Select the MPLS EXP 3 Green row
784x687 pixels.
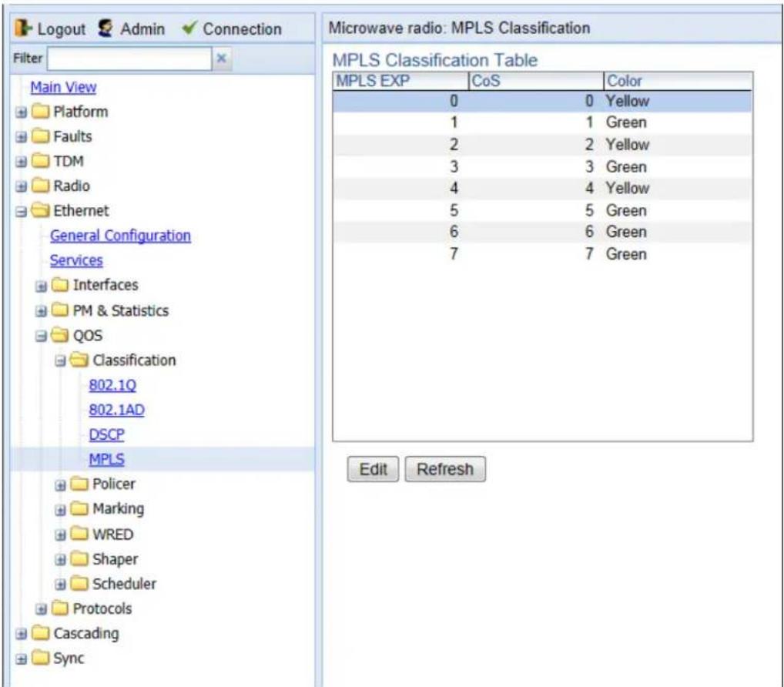[x=542, y=166]
